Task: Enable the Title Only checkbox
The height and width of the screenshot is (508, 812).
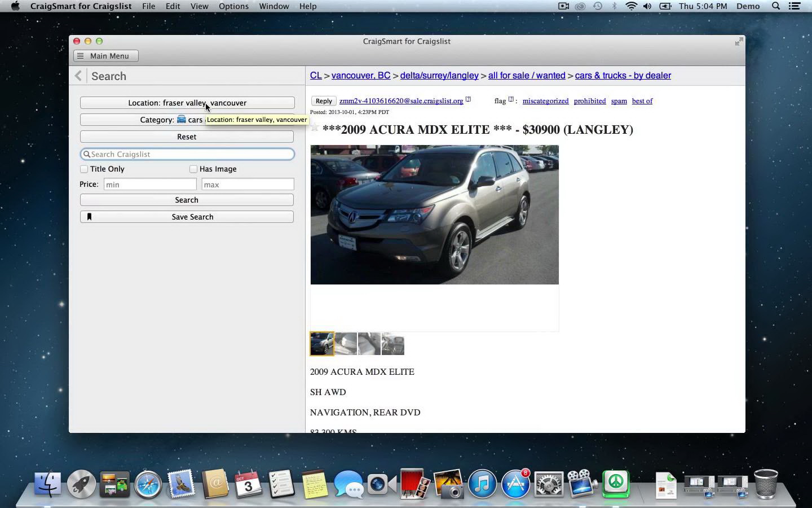Action: pos(84,169)
